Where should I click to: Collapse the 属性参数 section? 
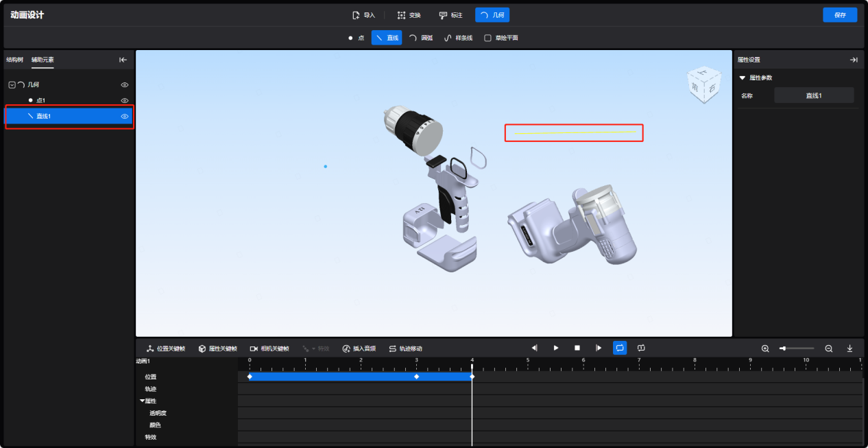click(743, 78)
